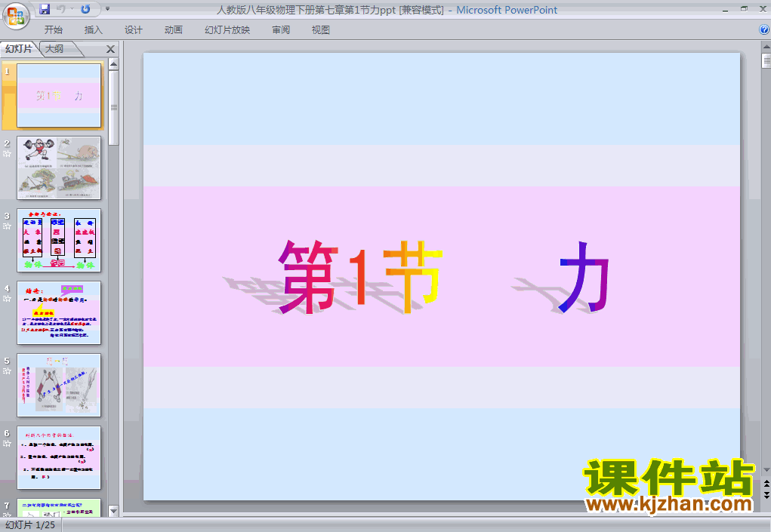Close the slide thumbnail pane
Image resolution: width=771 pixels, height=532 pixels.
(x=111, y=49)
